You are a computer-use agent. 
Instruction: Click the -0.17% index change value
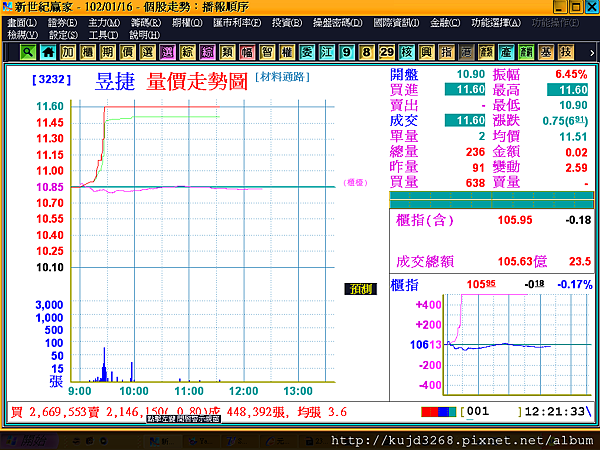[x=575, y=284]
